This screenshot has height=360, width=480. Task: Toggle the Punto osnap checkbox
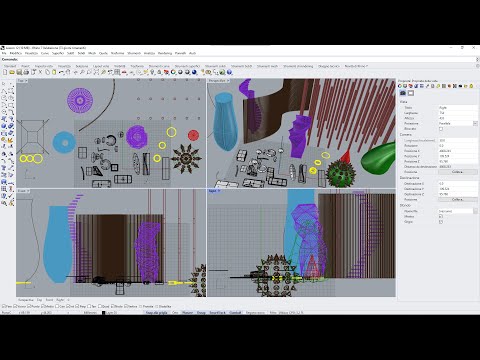point(29,306)
